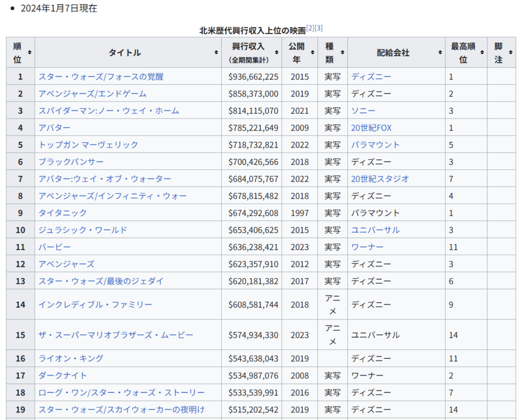This screenshot has height=420, width=523.
Task: Select the $814,115,070 revenue cell
Action: point(253,111)
